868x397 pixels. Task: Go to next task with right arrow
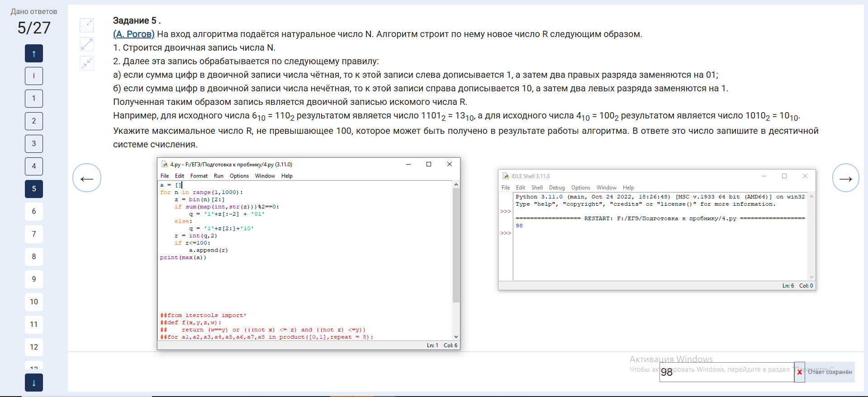(845, 178)
